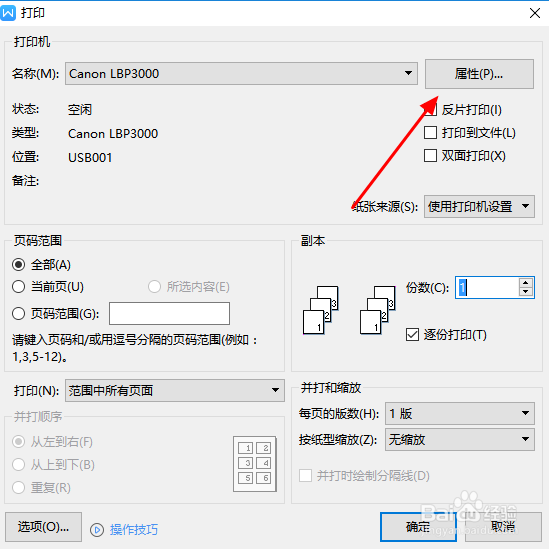Image resolution: width=549 pixels, height=549 pixels.
Task: Decrease copies with the down spinner arrow
Action: pyautogui.click(x=526, y=292)
